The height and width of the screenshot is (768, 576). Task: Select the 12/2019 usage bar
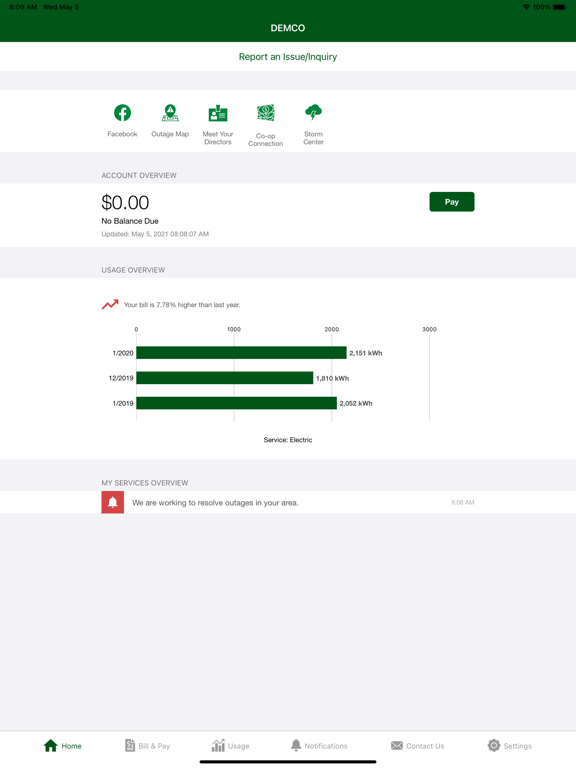click(224, 378)
